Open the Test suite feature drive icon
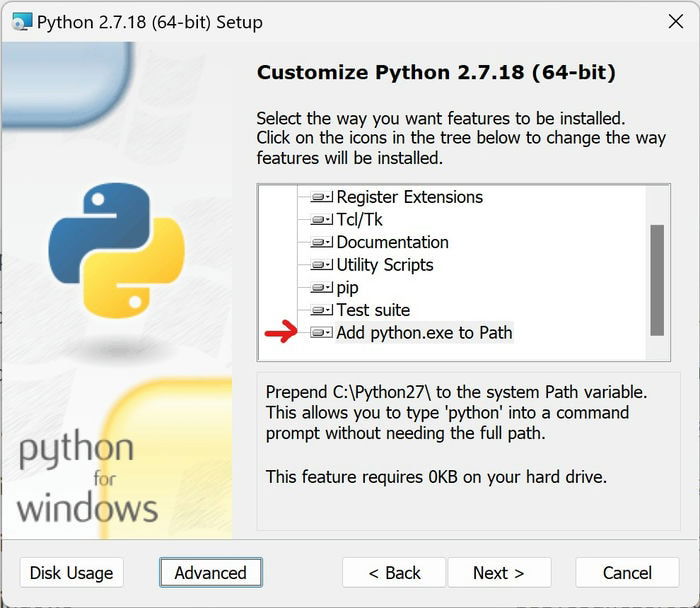Image resolution: width=700 pixels, height=608 pixels. 321,310
